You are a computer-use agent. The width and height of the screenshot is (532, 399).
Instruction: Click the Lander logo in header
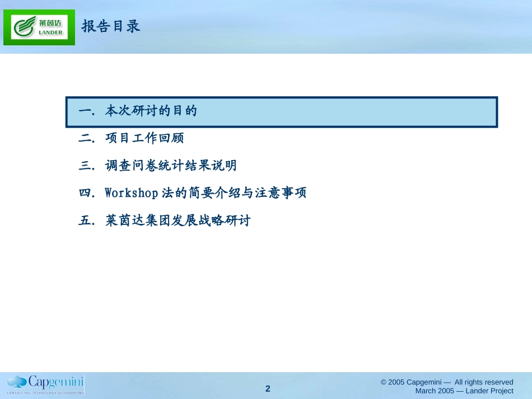pos(39,27)
